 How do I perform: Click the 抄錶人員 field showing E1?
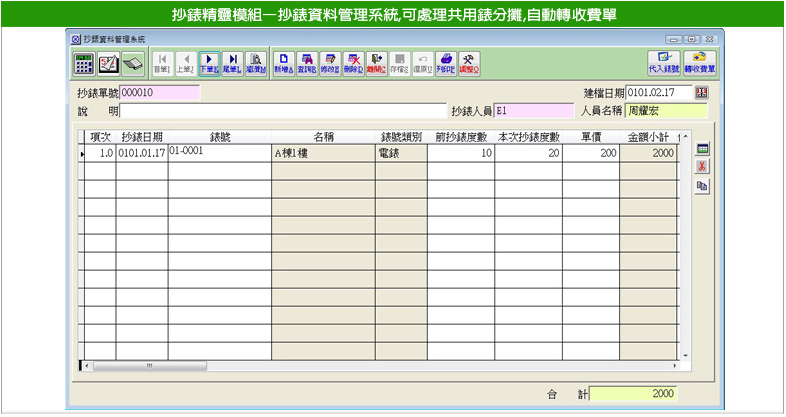pos(533,111)
